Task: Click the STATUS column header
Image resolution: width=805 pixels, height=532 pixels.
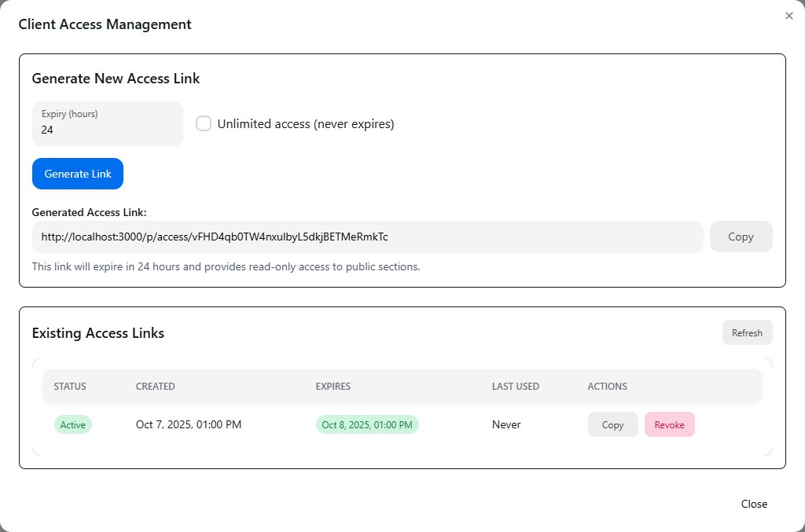Action: click(x=69, y=386)
